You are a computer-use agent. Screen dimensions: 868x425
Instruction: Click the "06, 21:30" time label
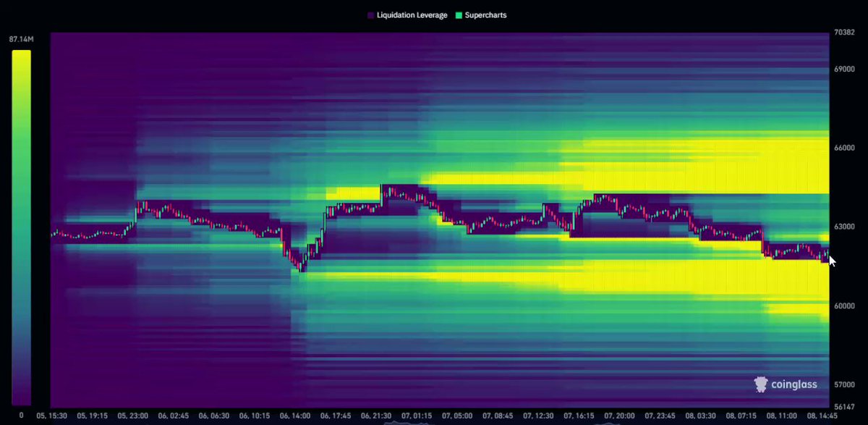click(x=378, y=416)
